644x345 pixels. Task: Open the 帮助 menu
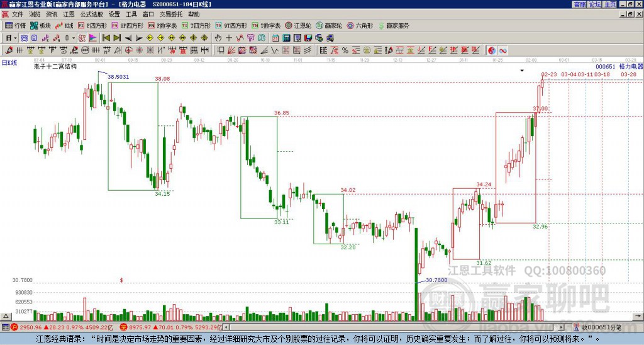click(194, 14)
